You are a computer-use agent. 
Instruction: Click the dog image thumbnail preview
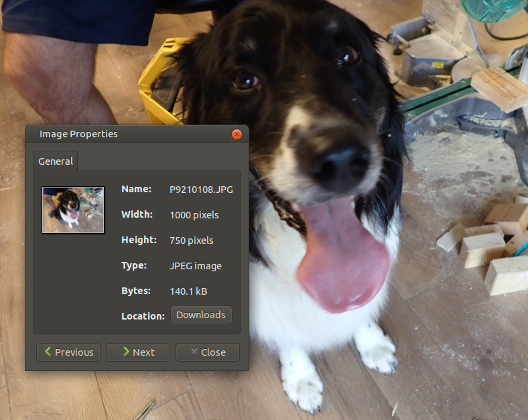click(x=73, y=210)
